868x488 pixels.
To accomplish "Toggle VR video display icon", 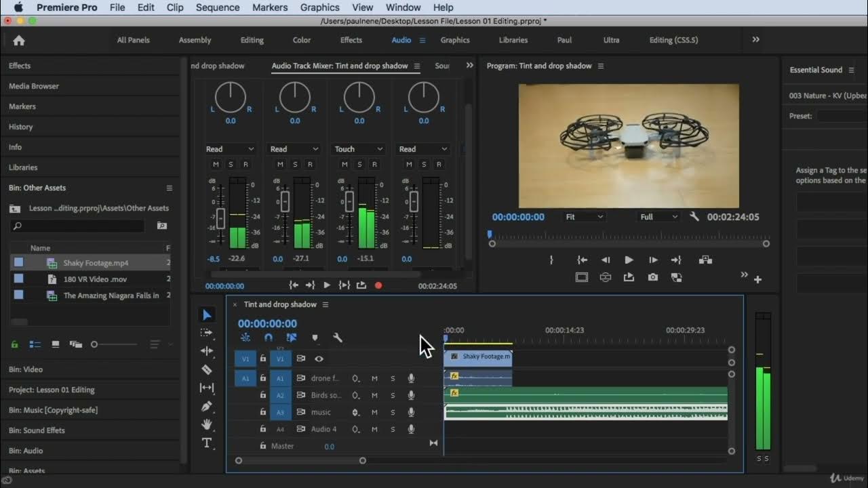I will 605,277.
